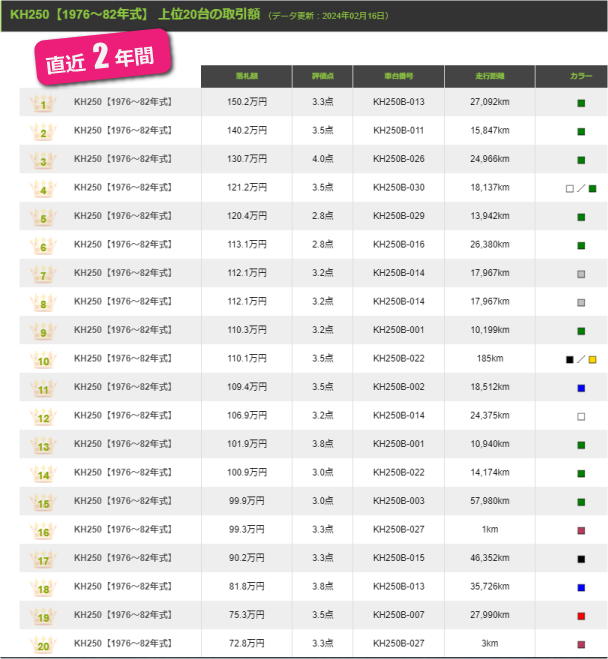Click the 評価点 column header
Viewport: 608px width, 659px height.
(x=322, y=77)
